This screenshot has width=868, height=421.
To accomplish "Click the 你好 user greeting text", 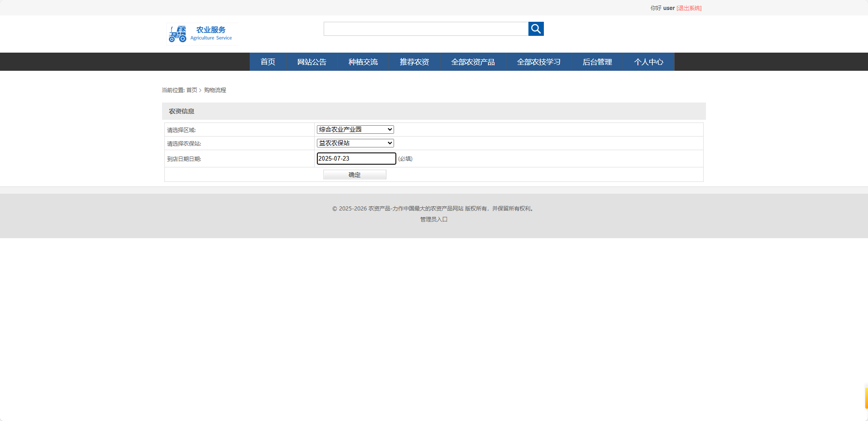I will [662, 8].
